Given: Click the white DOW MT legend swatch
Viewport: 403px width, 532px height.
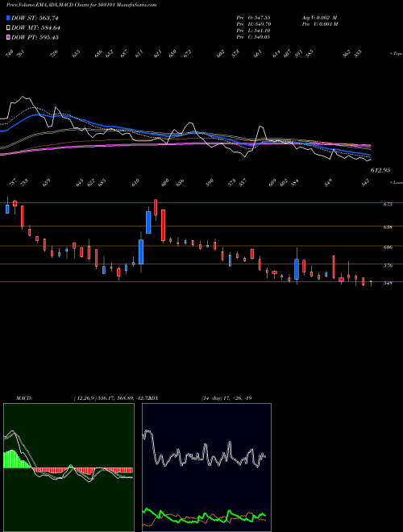Looking at the screenshot, I should click(8, 28).
